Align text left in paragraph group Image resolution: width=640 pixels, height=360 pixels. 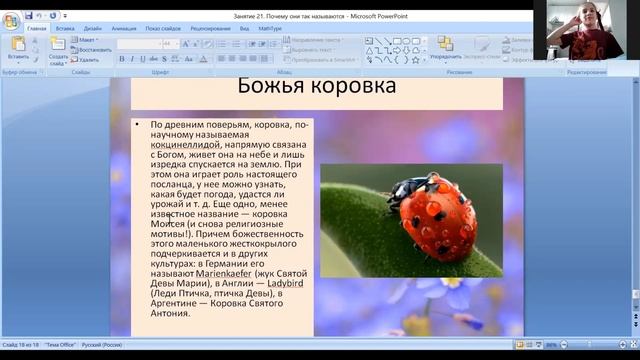click(x=221, y=59)
